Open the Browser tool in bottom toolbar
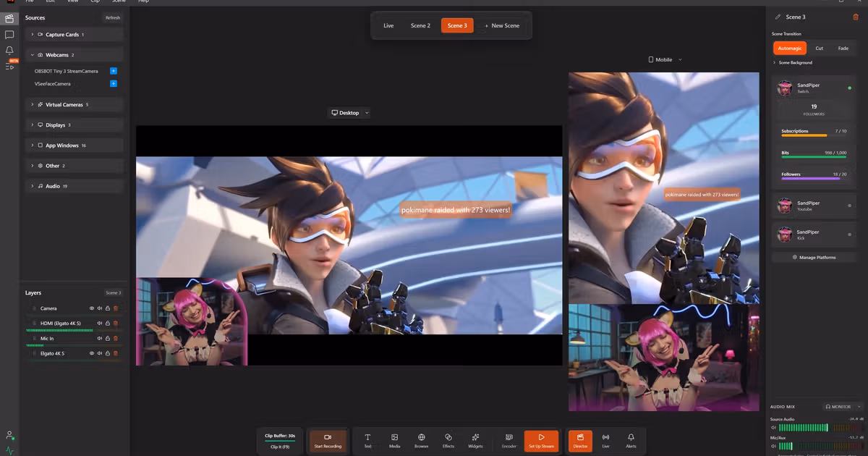Screen dimensions: 868x456 click(422, 441)
